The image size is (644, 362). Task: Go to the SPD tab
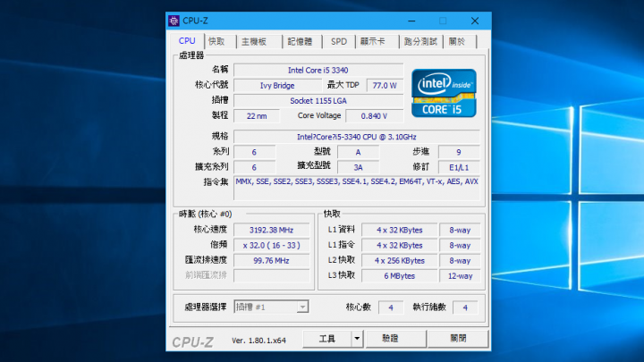pyautogui.click(x=339, y=41)
